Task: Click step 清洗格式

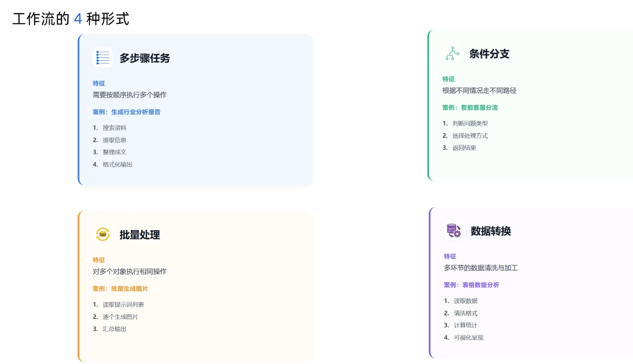Action: pyautogui.click(x=466, y=313)
